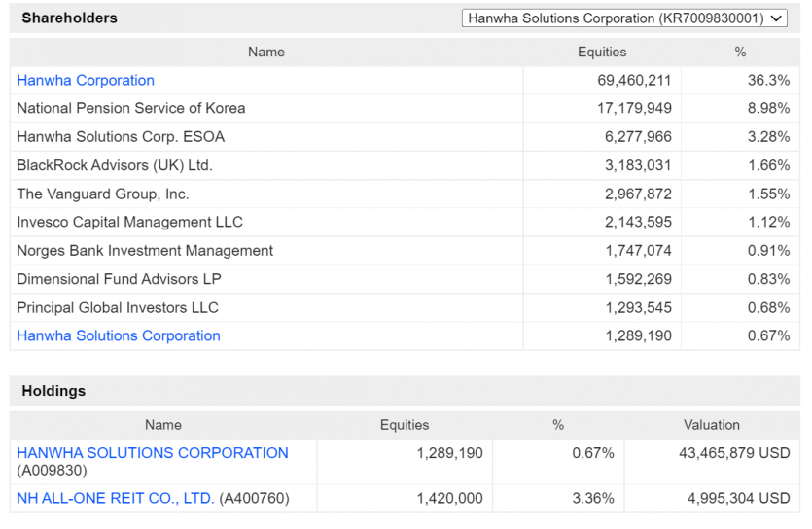Open the Hanwha Corporation shareholder link
Image resolution: width=812 pixels, height=529 pixels.
point(86,81)
